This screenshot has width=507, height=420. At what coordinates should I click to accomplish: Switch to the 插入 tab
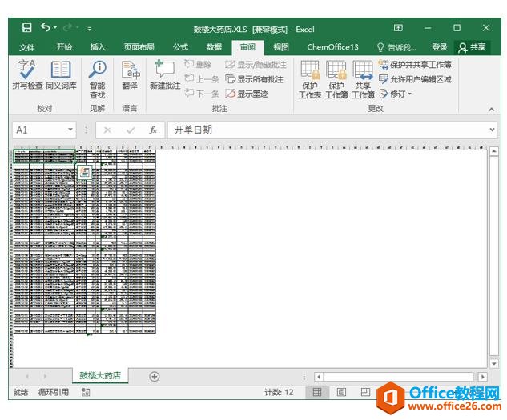tap(98, 47)
